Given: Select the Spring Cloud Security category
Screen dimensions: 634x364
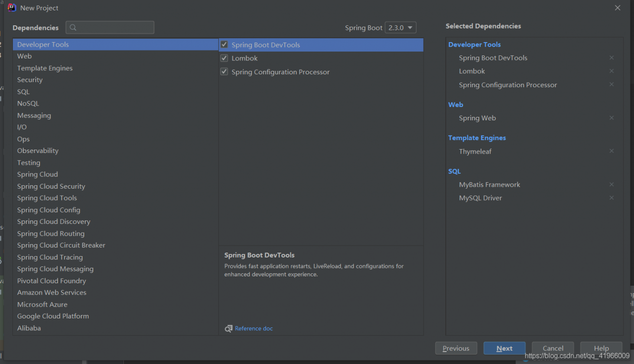Looking at the screenshot, I should 115,186.
